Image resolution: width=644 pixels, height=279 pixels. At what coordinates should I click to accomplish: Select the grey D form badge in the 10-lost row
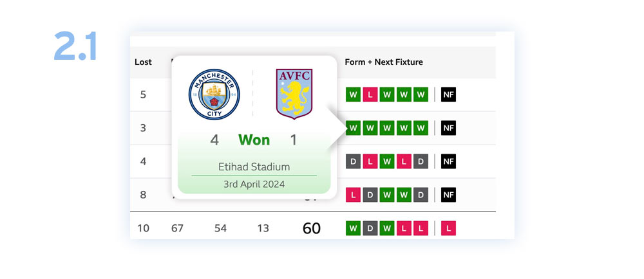(370, 228)
